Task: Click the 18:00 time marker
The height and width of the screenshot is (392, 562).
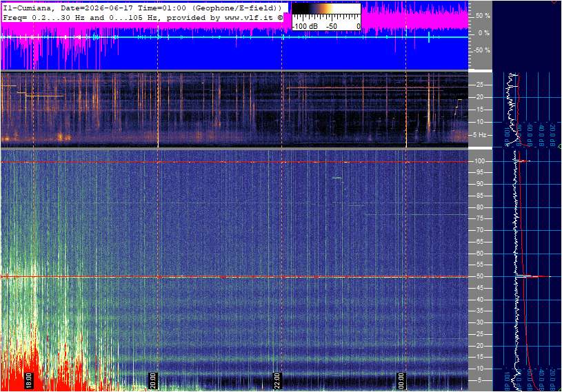Action: 29,380
